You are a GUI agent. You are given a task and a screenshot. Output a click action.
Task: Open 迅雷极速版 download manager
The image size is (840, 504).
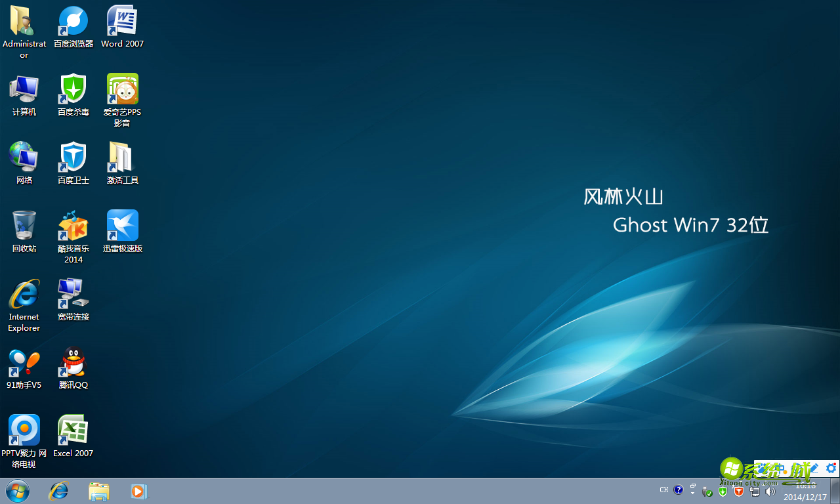point(122,226)
